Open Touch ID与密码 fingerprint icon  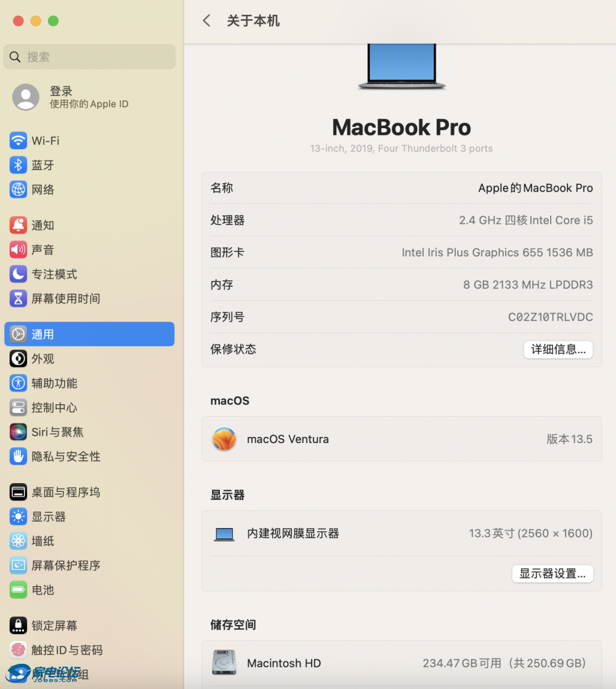[x=18, y=650]
